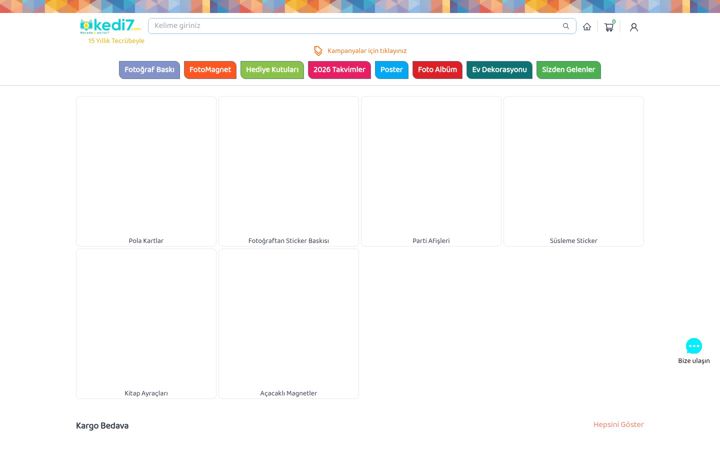This screenshot has height=450, width=720.
Task: Select the Fotoğraf Baskı menu
Action: click(x=149, y=70)
